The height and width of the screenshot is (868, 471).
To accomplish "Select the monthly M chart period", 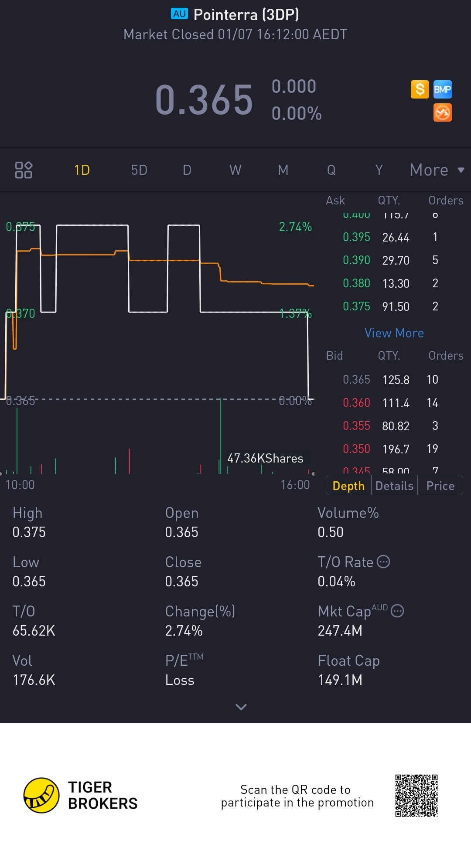I will [x=283, y=170].
